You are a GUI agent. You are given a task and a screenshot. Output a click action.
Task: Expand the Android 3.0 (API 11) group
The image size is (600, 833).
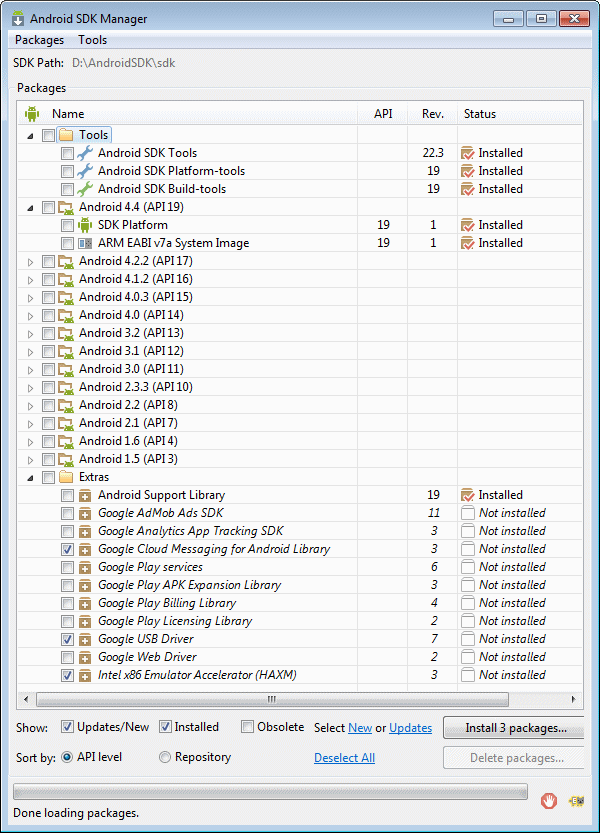(30, 370)
